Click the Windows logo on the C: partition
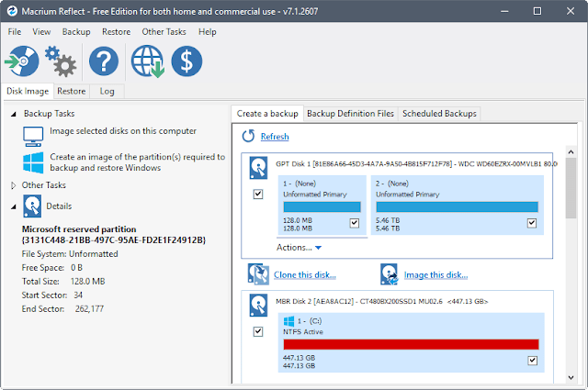This screenshot has width=588, height=390. 288,321
